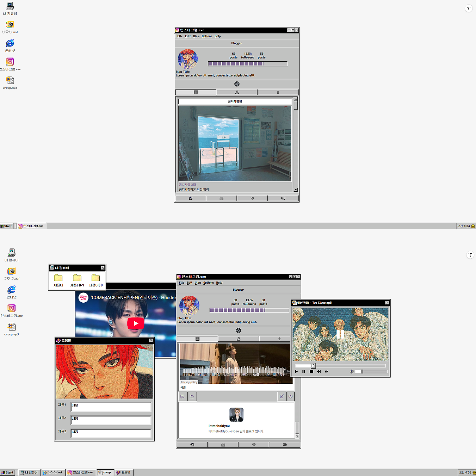This screenshot has width=476, height=476.
Task: Open the Privacy policy link
Action: 189,382
